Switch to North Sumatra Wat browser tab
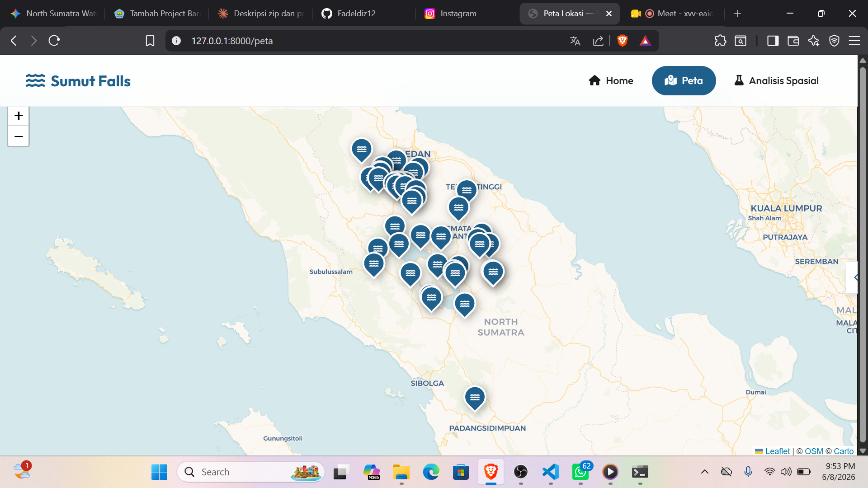The width and height of the screenshot is (868, 488). (x=54, y=14)
